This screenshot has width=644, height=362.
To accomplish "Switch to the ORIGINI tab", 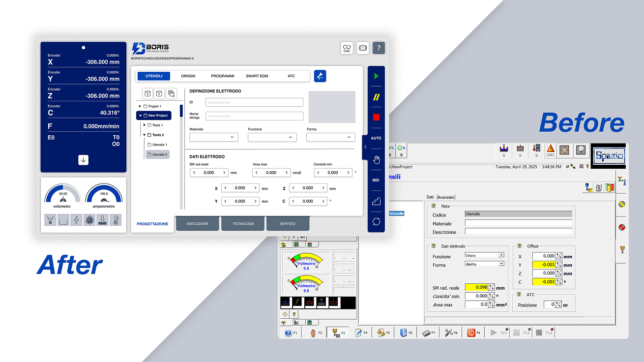I will tap(188, 76).
